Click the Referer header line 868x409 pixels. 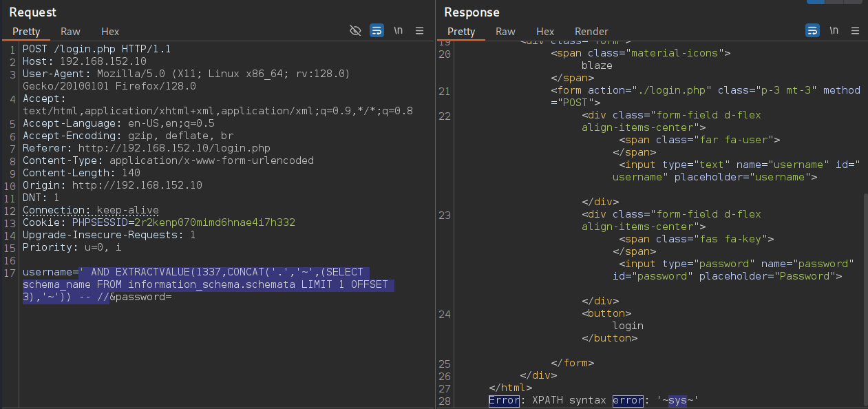[x=146, y=148]
